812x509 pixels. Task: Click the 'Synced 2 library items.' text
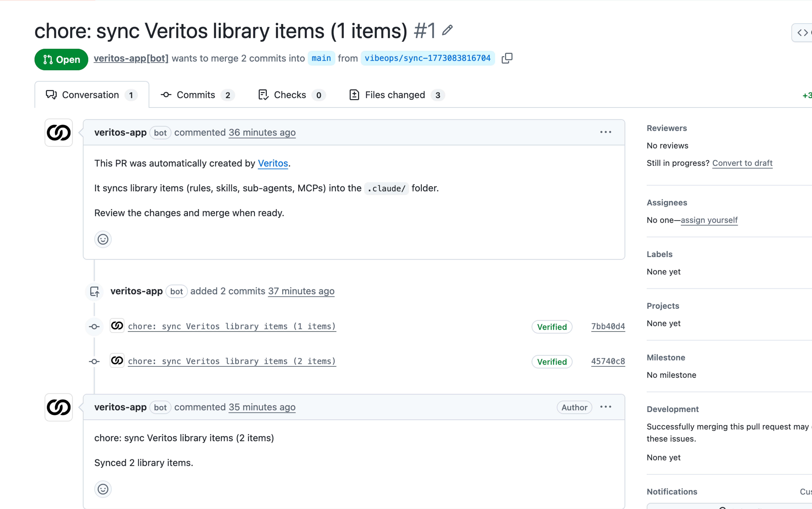point(144,463)
